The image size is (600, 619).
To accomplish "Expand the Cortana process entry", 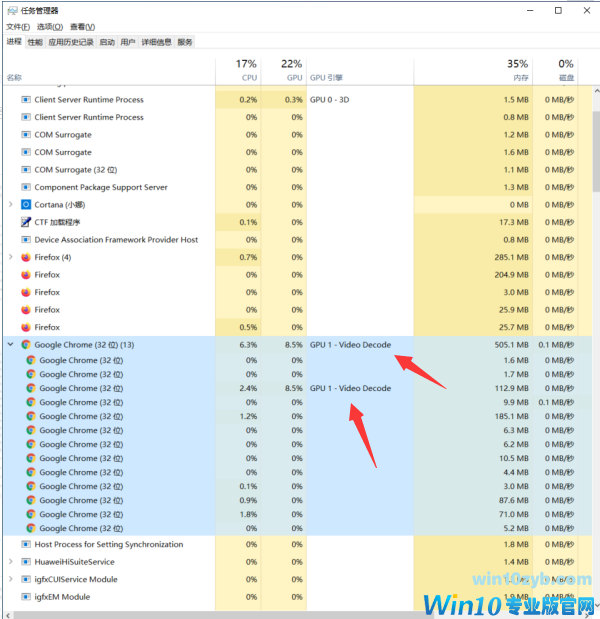I will tap(11, 204).
